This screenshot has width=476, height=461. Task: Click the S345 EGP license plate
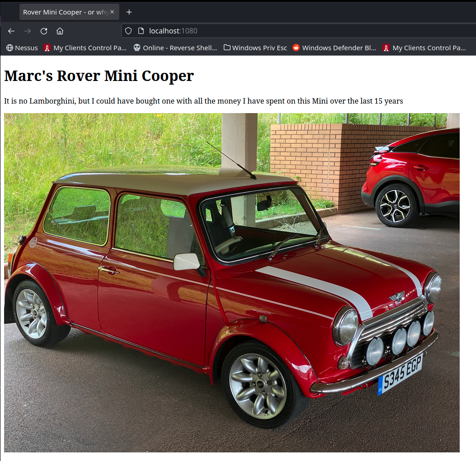(x=400, y=375)
